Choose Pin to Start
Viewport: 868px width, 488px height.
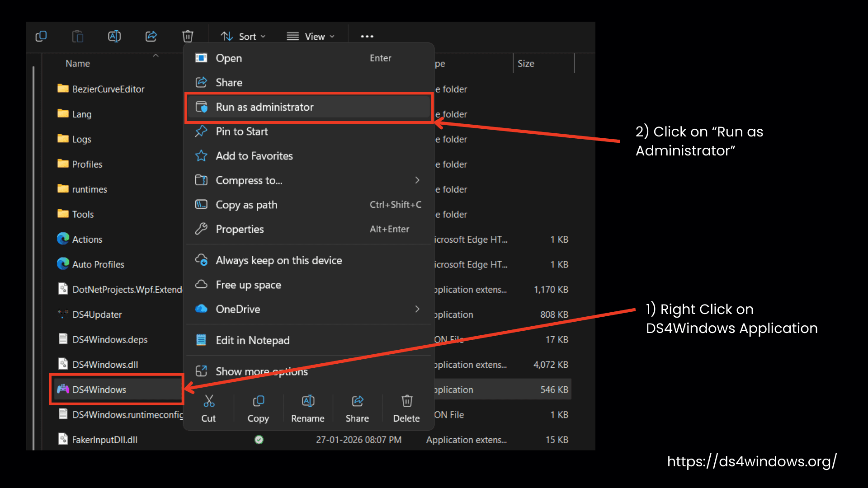(x=309, y=131)
